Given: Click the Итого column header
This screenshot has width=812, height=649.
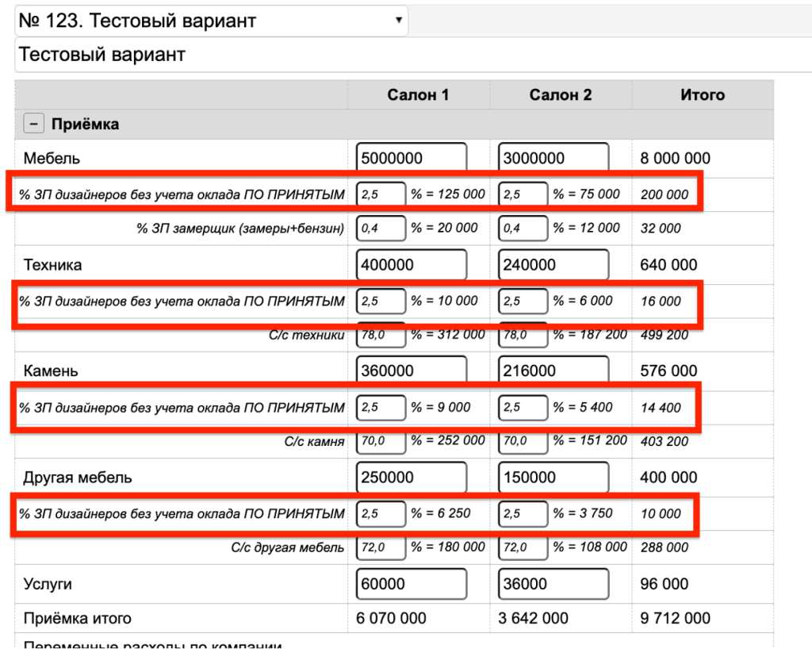Looking at the screenshot, I should coord(702,95).
